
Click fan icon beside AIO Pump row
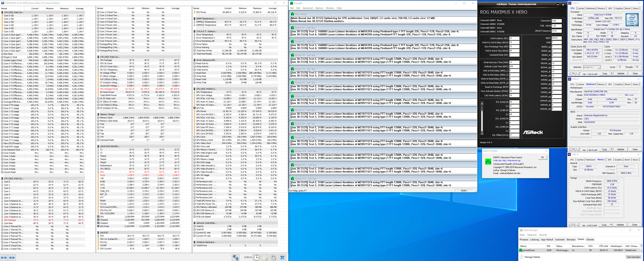pos(98,226)
